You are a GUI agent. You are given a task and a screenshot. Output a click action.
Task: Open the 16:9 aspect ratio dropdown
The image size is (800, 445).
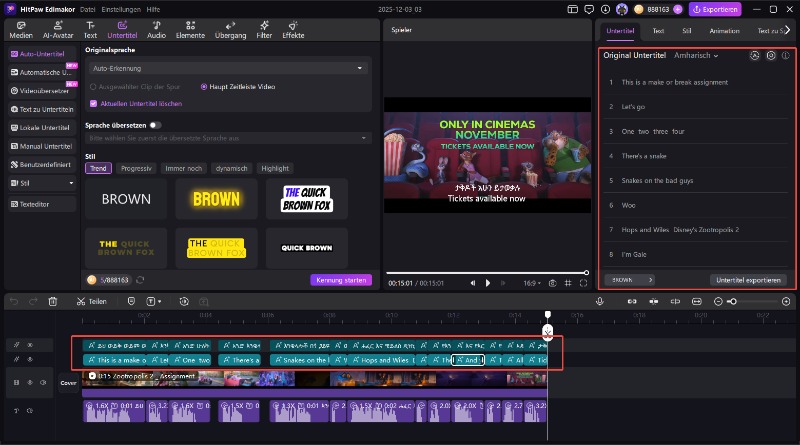(x=532, y=283)
